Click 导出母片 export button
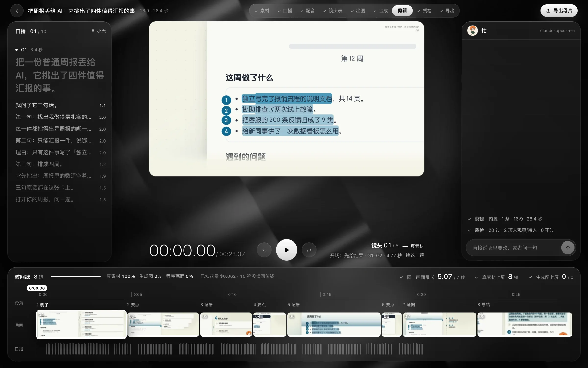The image size is (588, 368). click(x=559, y=11)
